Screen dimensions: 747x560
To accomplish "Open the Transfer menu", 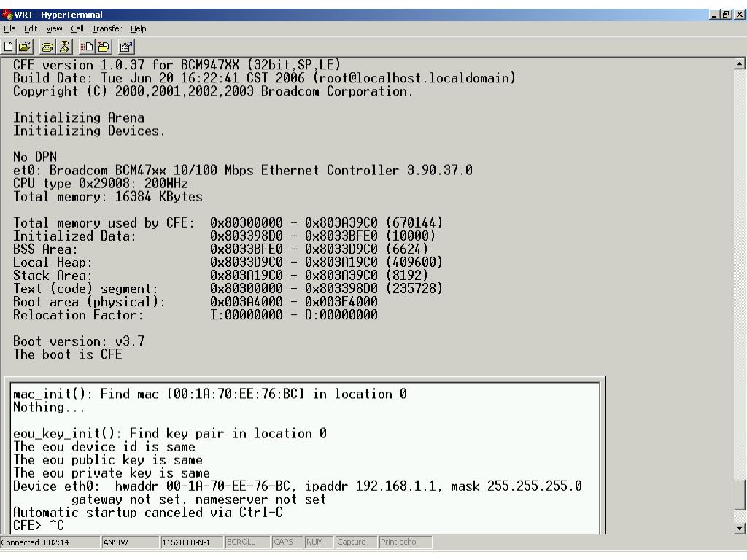I will 107,28.
